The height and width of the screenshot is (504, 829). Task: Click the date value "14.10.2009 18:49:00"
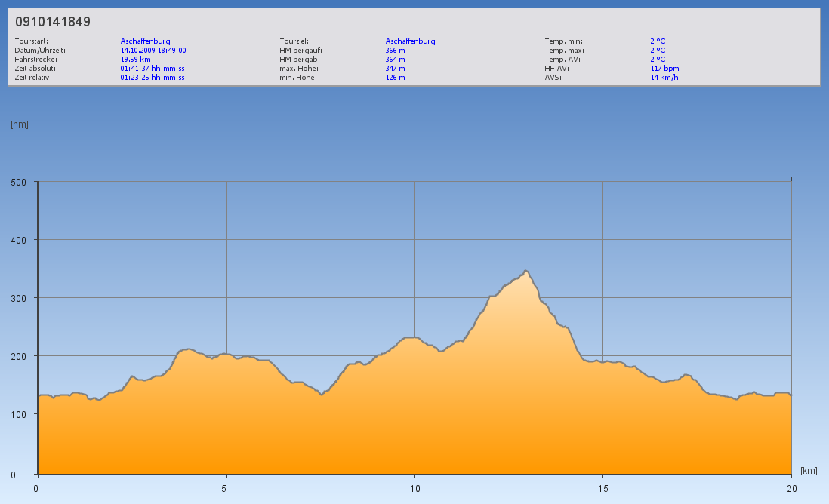pos(153,51)
